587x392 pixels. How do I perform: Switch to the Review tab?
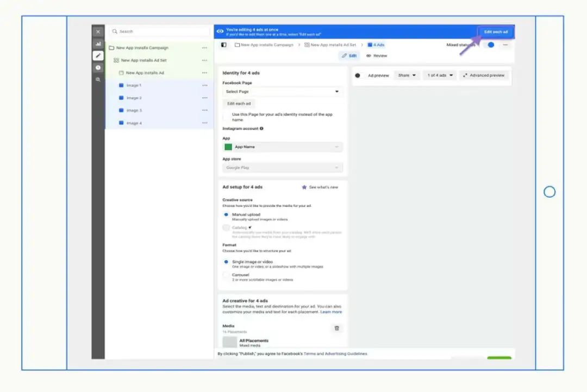click(377, 56)
